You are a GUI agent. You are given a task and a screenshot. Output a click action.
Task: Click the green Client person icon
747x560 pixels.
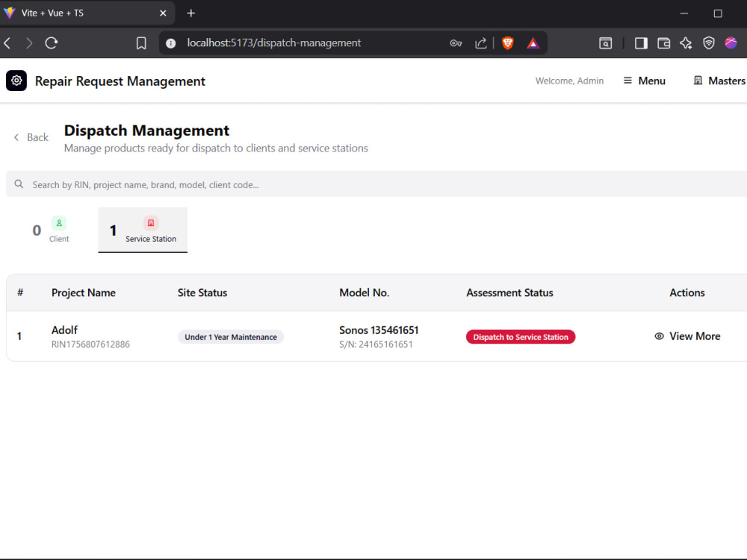[58, 223]
